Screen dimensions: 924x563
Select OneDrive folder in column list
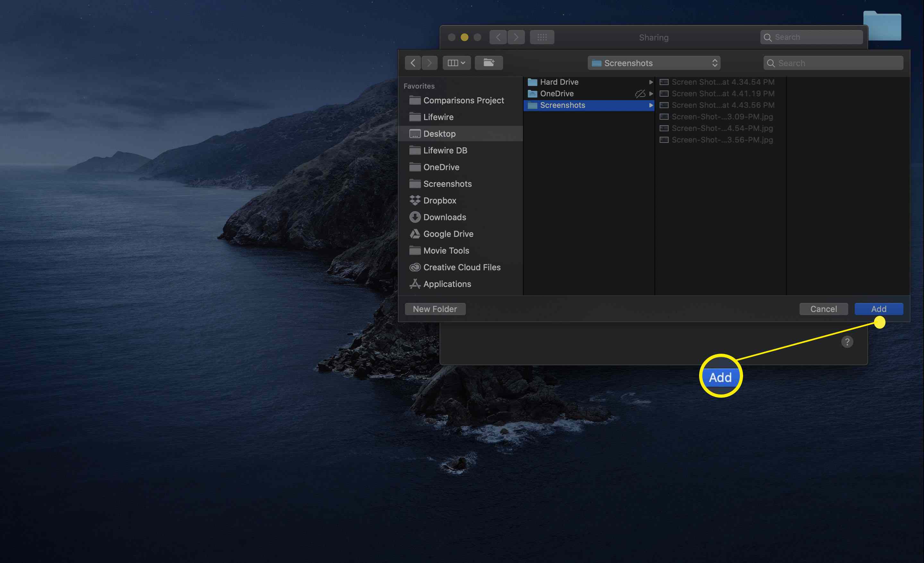pyautogui.click(x=589, y=94)
